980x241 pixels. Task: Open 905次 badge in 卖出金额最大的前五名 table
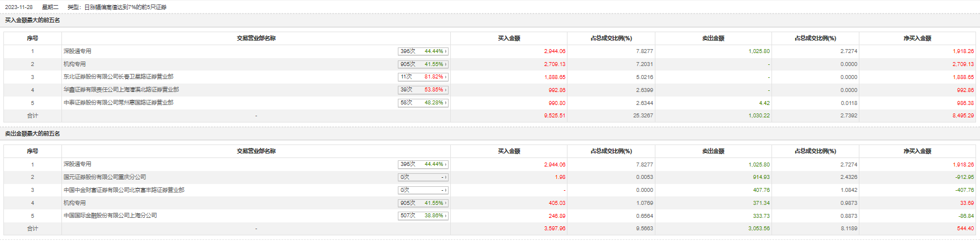[423, 203]
